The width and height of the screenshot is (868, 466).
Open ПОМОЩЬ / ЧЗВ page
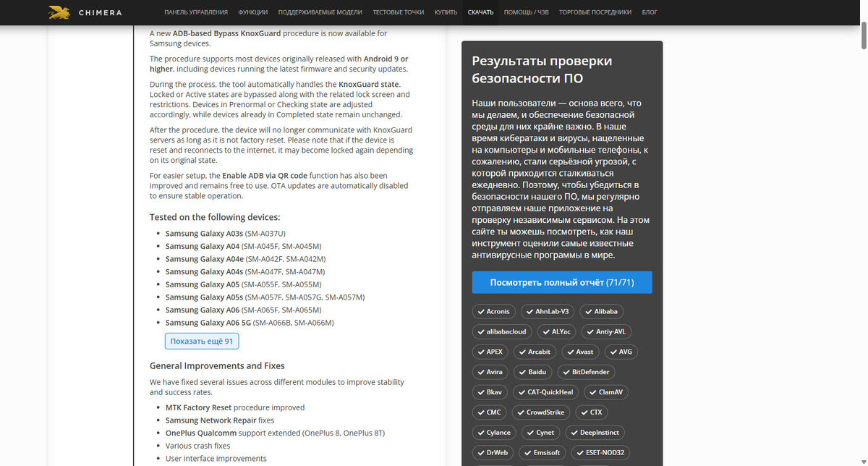pyautogui.click(x=526, y=12)
